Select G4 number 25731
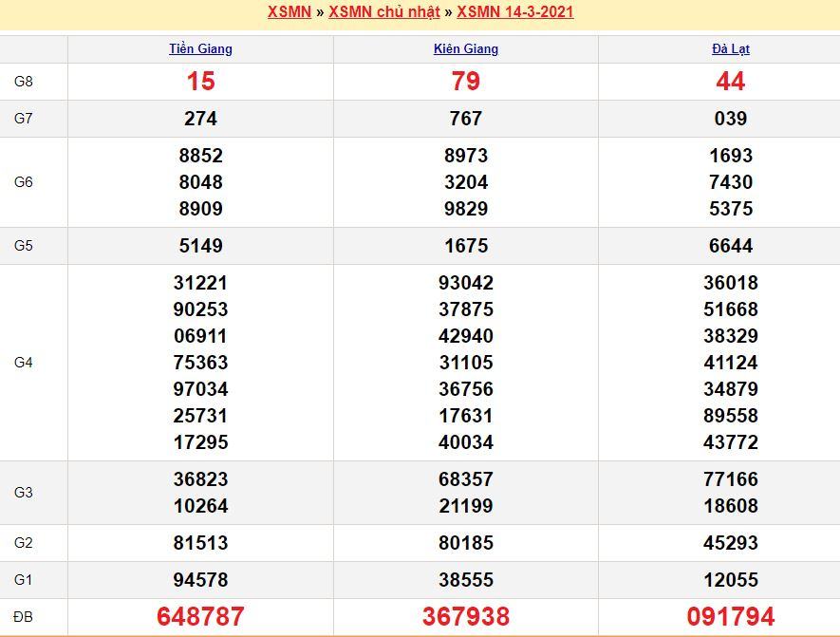Image resolution: width=840 pixels, height=637 pixels. point(201,416)
